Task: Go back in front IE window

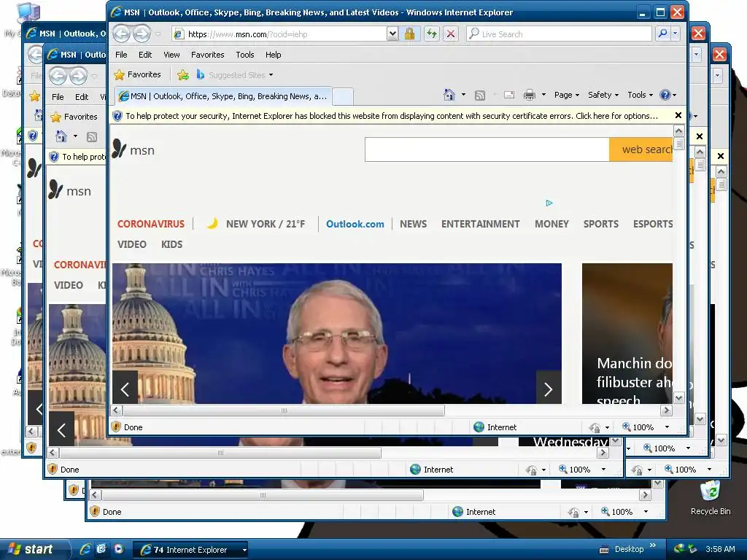Action: [x=122, y=34]
